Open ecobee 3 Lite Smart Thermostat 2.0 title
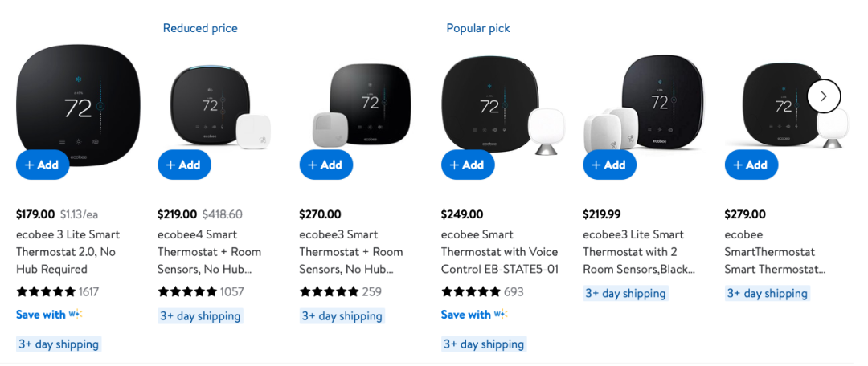Screen dimensions: 868x366 (x=68, y=252)
